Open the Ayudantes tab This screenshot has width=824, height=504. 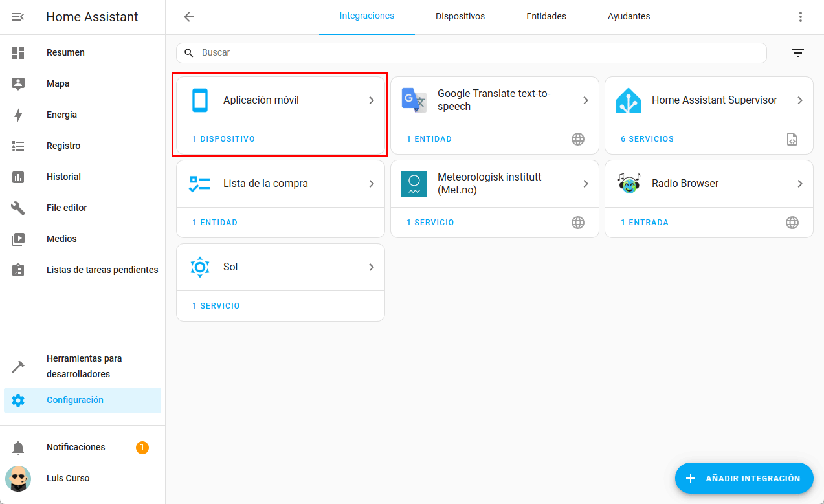pos(629,17)
